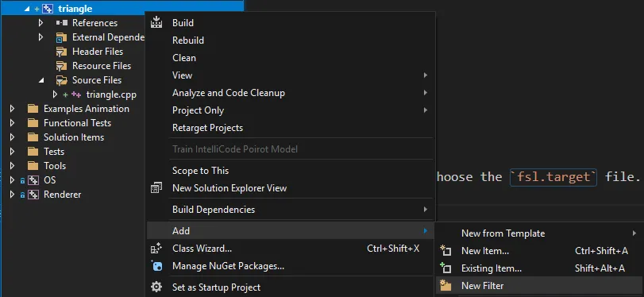Click the Set as Startup Project gear icon

(x=156, y=287)
